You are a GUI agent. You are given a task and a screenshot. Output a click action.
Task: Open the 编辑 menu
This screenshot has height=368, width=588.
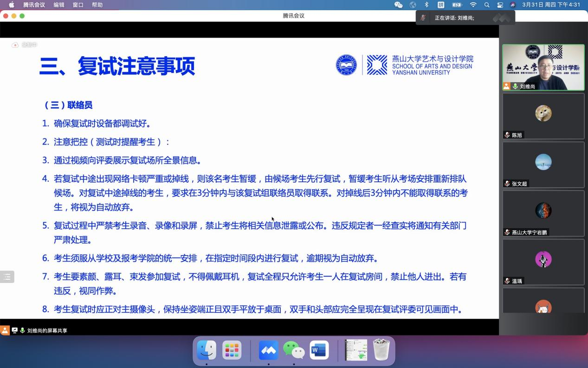(59, 5)
